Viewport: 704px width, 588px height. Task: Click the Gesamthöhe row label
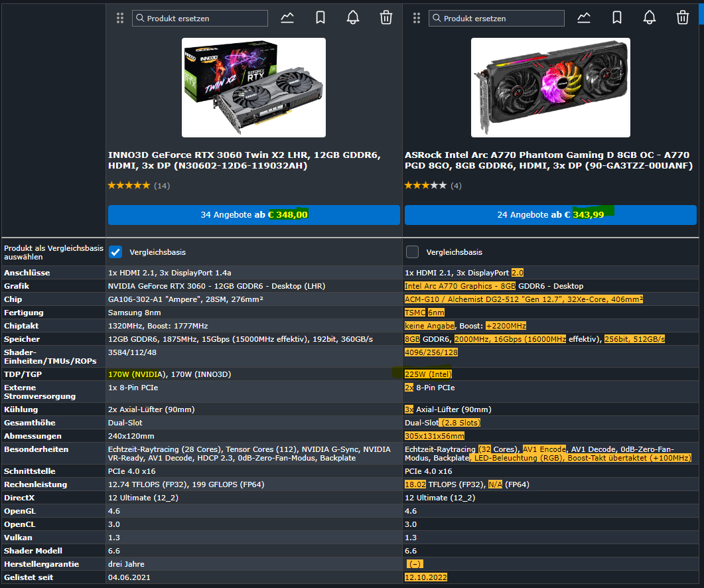pos(30,423)
